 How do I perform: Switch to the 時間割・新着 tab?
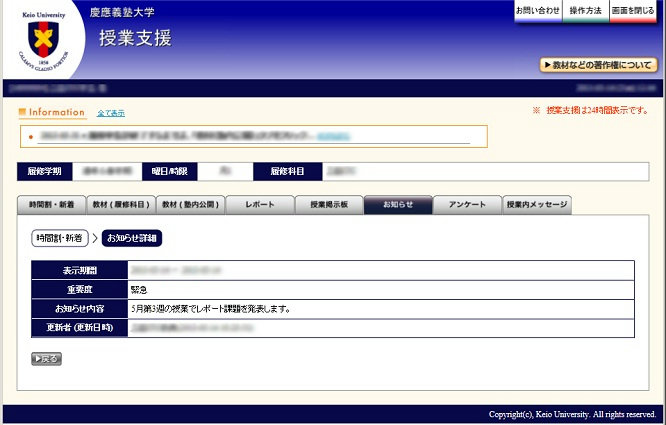pyautogui.click(x=51, y=205)
